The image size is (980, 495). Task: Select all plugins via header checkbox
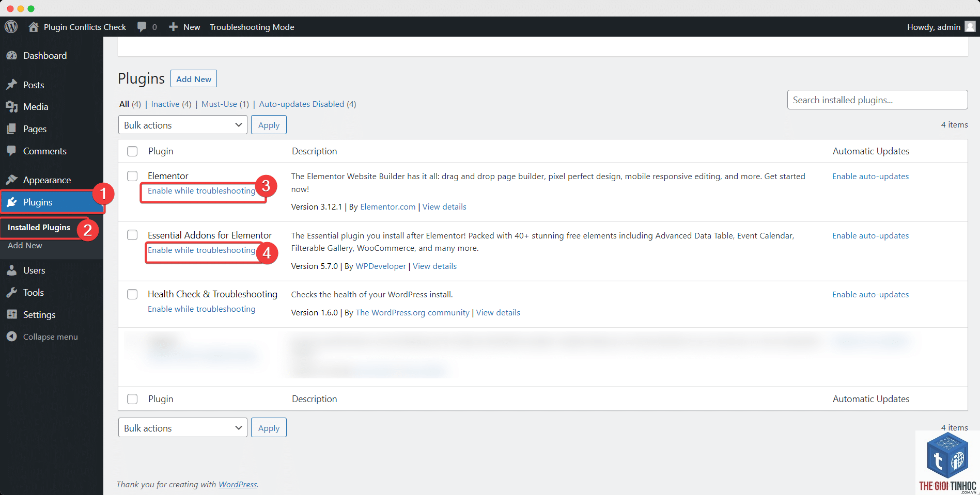[132, 151]
